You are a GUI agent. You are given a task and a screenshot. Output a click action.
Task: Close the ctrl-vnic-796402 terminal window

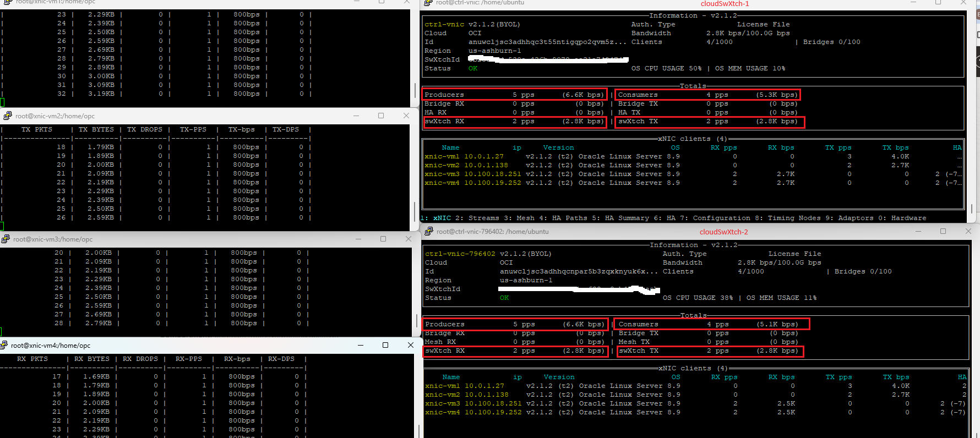[x=968, y=231]
